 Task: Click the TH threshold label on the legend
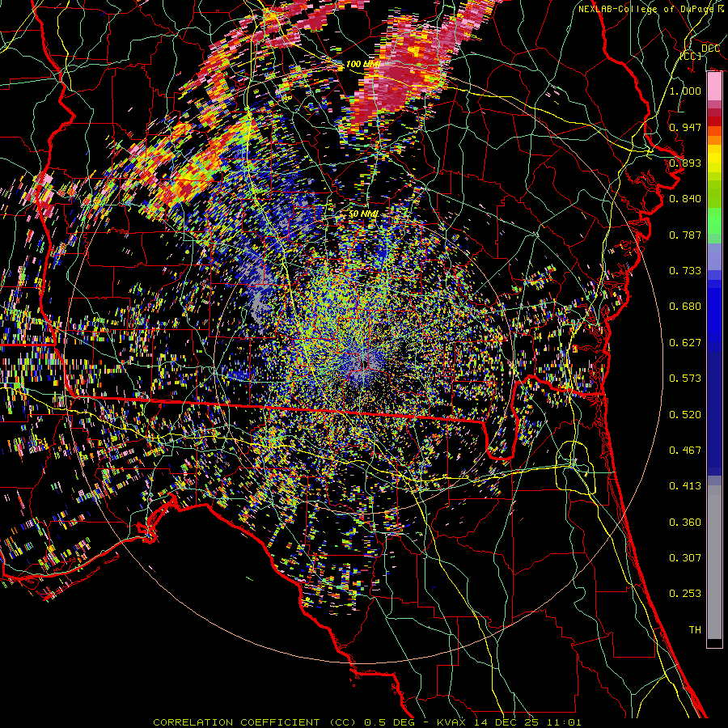tap(695, 630)
